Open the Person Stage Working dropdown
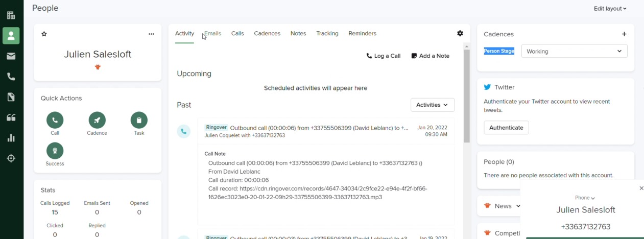644x239 pixels. 574,51
